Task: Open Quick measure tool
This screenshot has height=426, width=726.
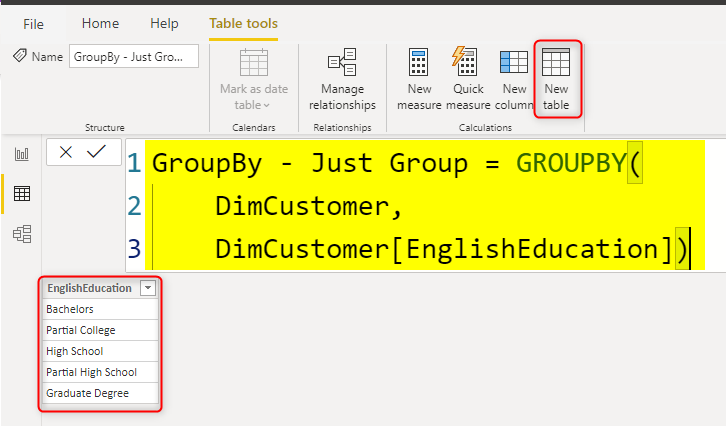Action: (x=468, y=80)
